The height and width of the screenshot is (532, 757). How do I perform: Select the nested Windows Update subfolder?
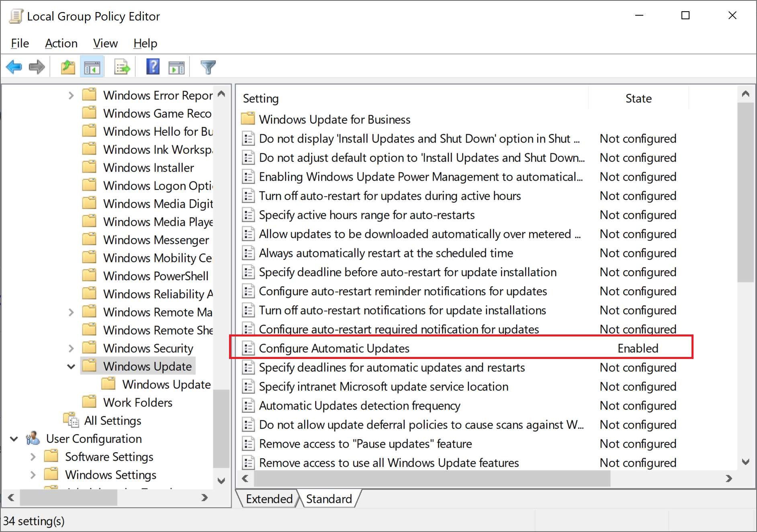pyautogui.click(x=166, y=384)
